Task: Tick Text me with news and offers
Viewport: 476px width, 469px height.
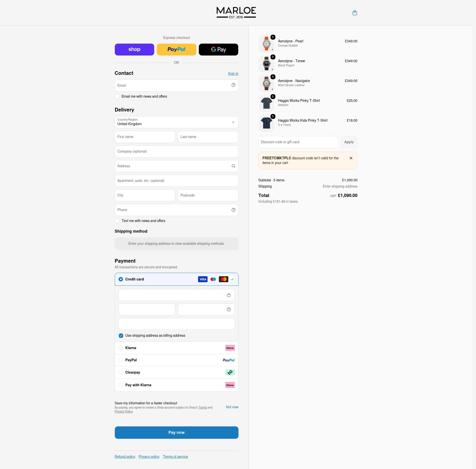Action: (x=117, y=221)
